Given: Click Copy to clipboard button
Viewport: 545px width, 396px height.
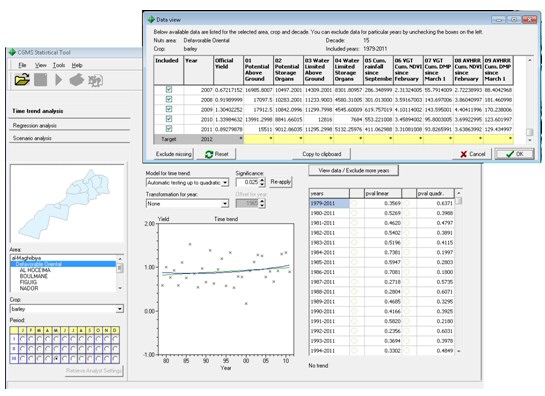Looking at the screenshot, I should coord(322,154).
